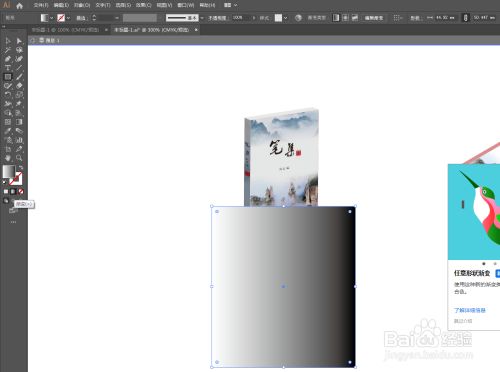500x372 pixels.
Task: Set paint mode to None
Action: 21,191
